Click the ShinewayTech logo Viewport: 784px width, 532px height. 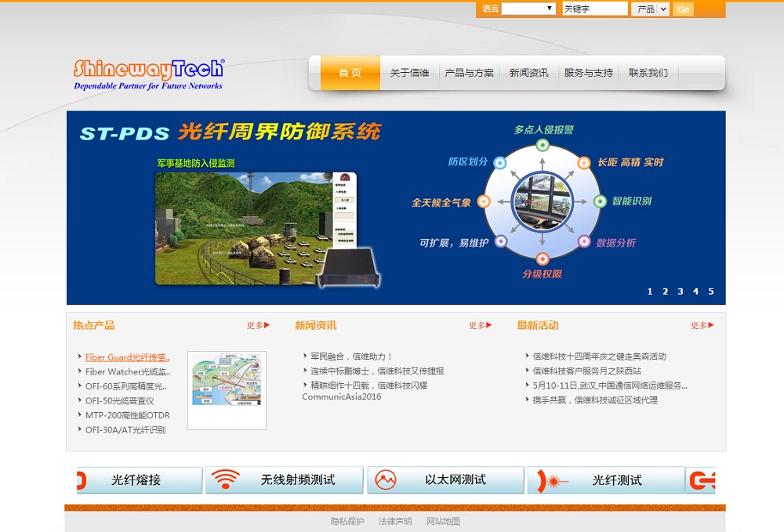click(148, 74)
